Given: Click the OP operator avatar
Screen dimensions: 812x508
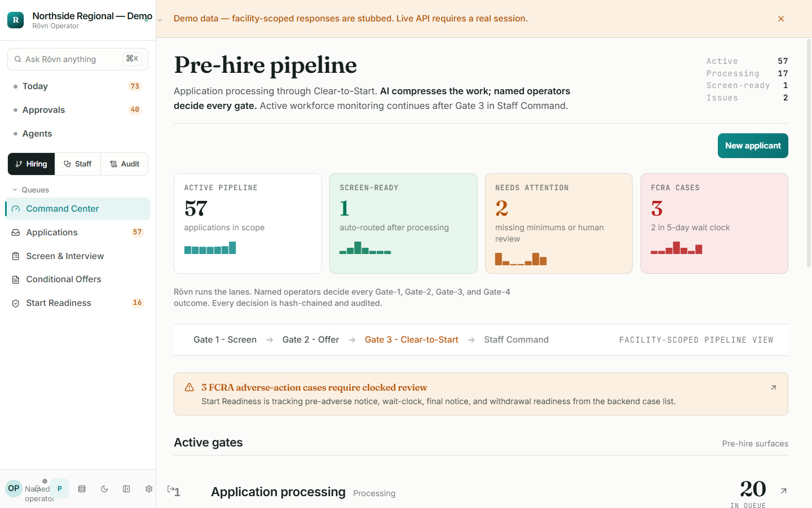Looking at the screenshot, I should pos(14,488).
